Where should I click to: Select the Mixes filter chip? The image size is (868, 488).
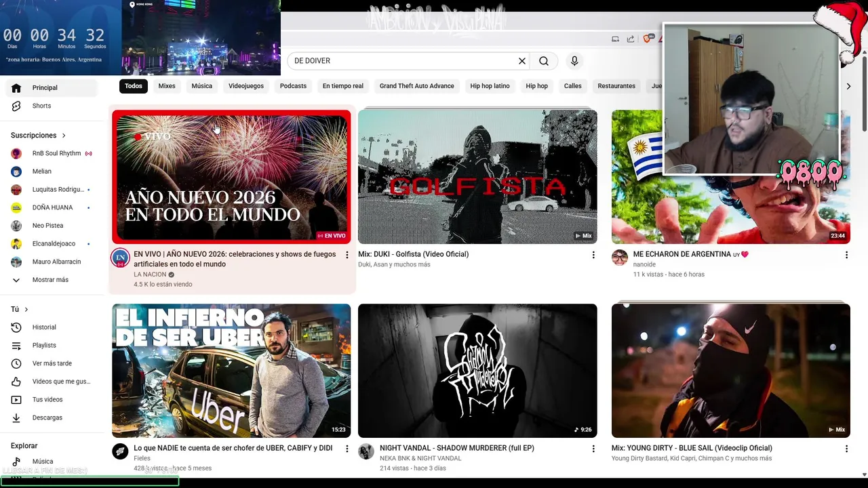pos(167,86)
